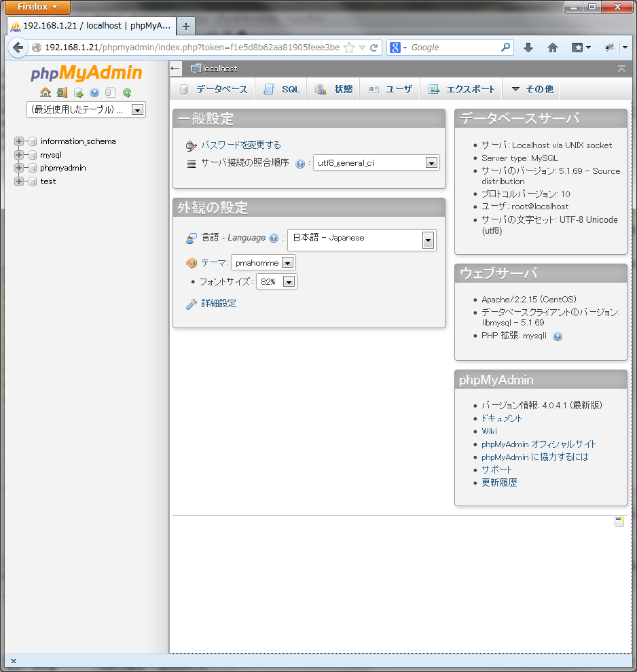Show the address bar history dropdown arrow

(x=363, y=48)
